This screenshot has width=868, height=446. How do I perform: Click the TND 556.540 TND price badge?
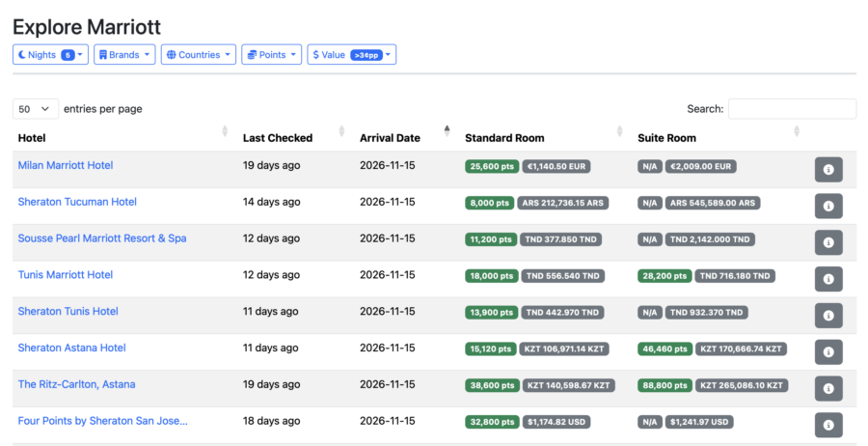pos(563,276)
